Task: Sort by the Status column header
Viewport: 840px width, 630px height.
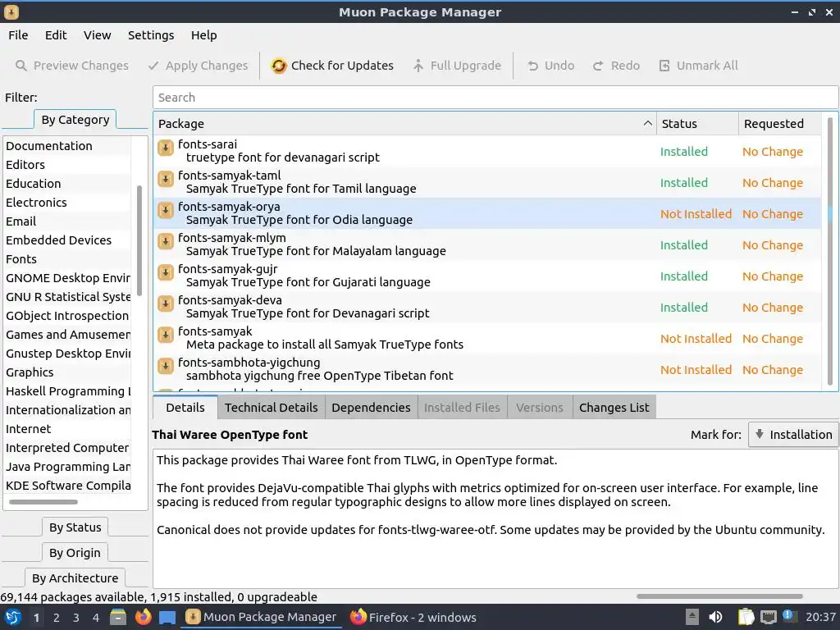Action: coord(697,124)
